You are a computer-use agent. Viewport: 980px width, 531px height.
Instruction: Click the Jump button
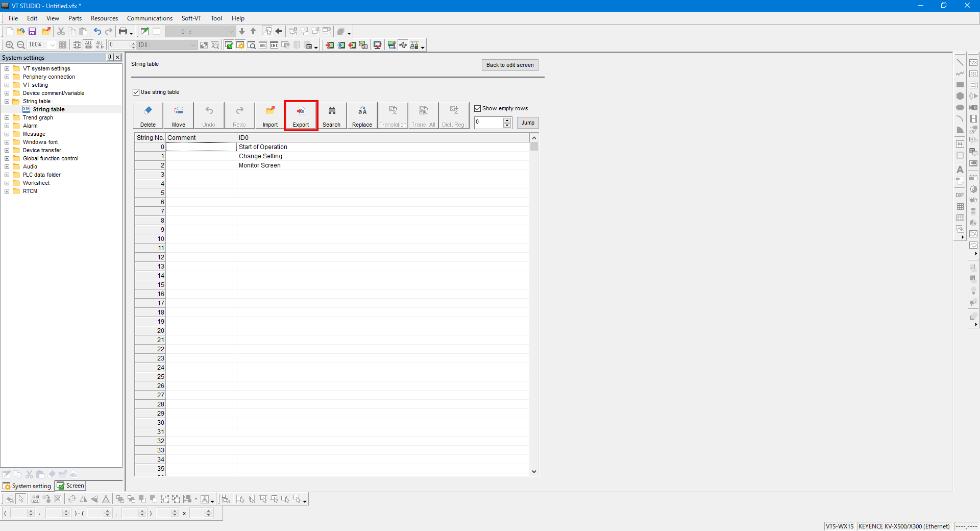coord(528,123)
